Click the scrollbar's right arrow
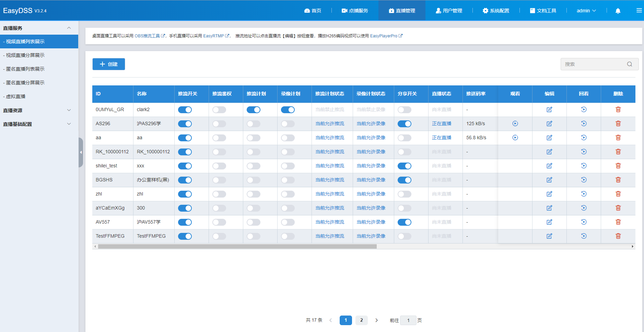644x332 pixels. pos(632,247)
